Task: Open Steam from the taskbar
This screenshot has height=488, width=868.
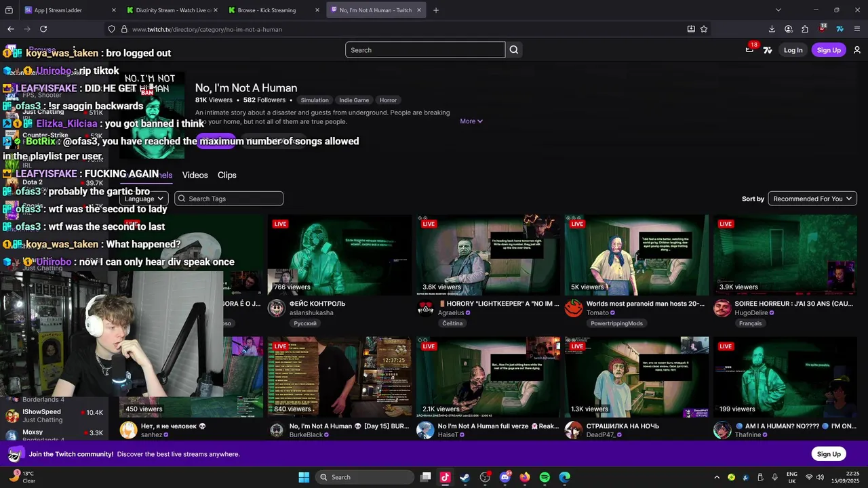Action: tap(465, 477)
